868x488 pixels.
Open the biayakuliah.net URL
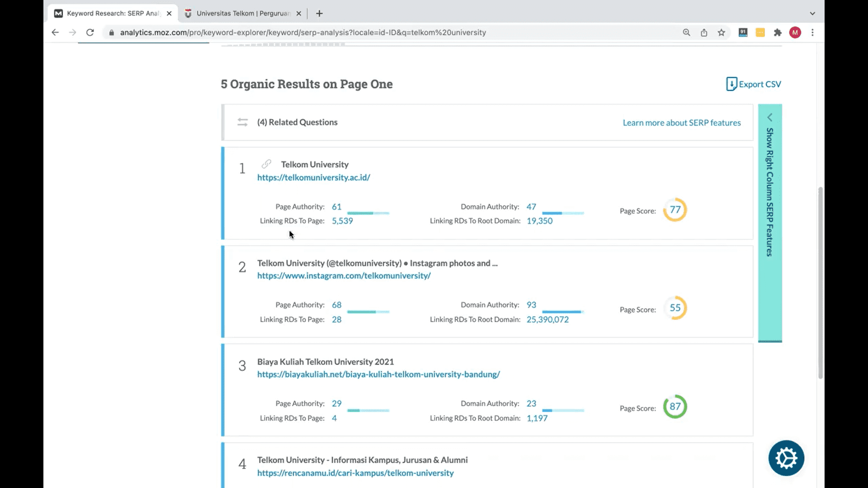point(378,374)
